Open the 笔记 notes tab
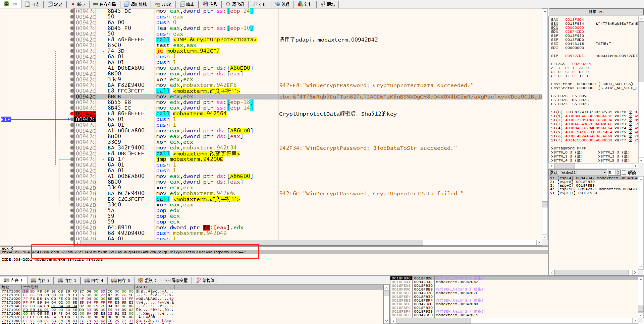 coord(55,4)
